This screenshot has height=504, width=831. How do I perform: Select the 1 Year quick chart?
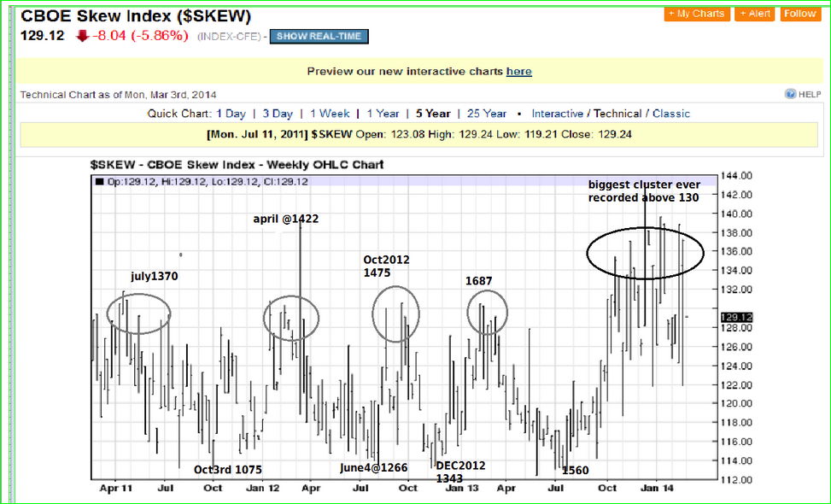383,114
